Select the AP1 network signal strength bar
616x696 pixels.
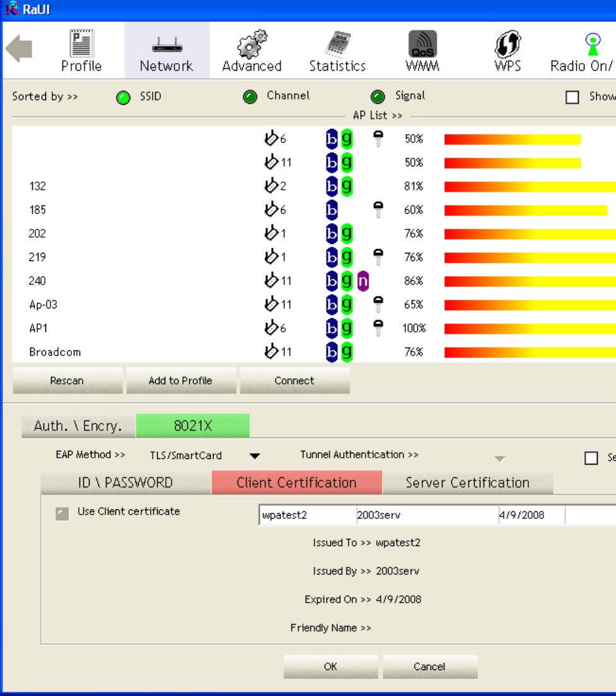[x=530, y=328]
